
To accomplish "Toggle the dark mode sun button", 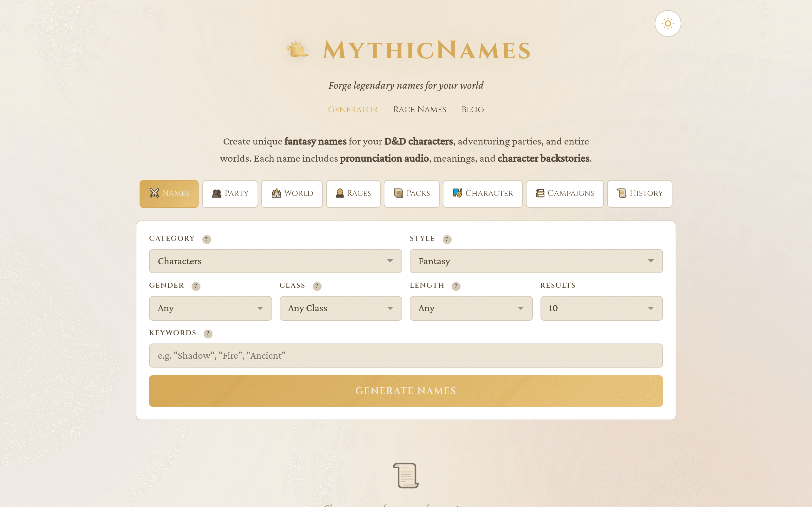I will coord(668,23).
